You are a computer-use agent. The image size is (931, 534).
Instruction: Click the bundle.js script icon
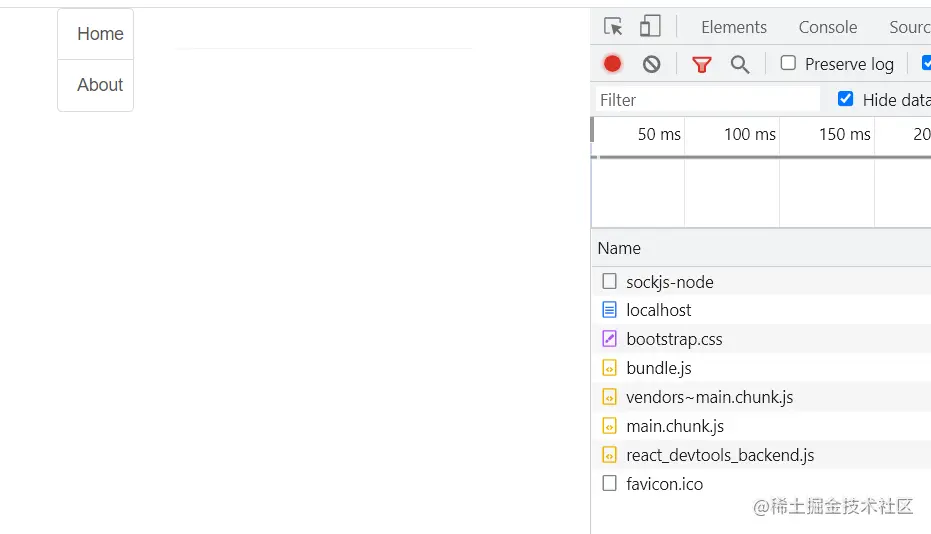tap(609, 368)
